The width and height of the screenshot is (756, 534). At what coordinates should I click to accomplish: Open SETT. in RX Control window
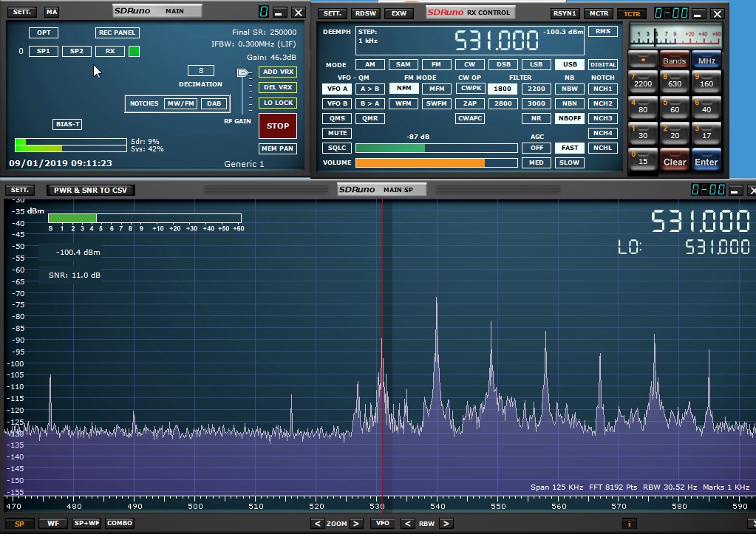333,13
